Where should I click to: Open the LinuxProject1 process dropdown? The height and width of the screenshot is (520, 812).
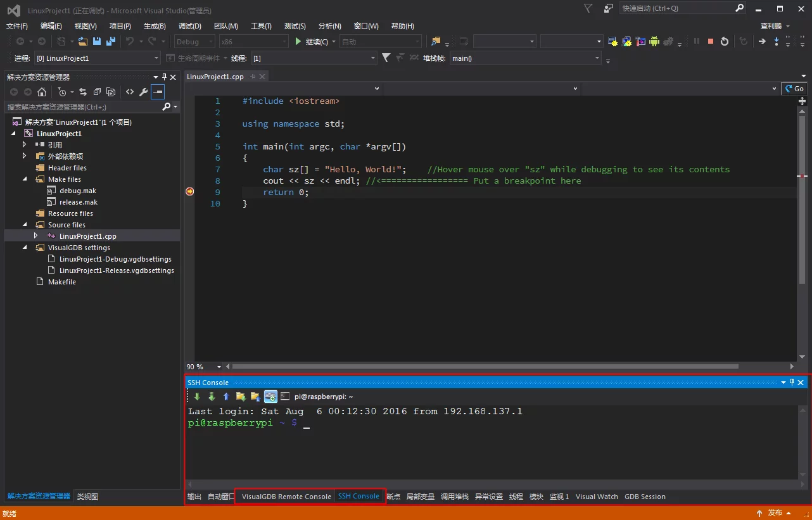click(156, 58)
